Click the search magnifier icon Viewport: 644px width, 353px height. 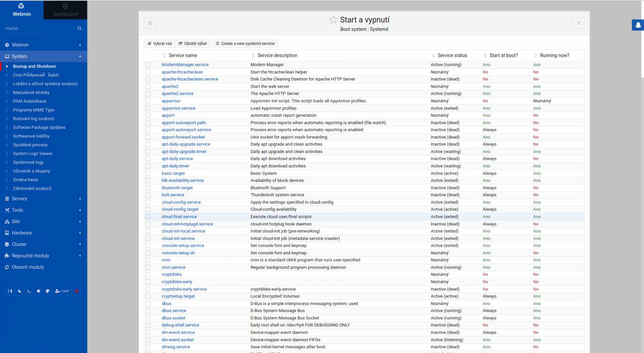pos(79,28)
